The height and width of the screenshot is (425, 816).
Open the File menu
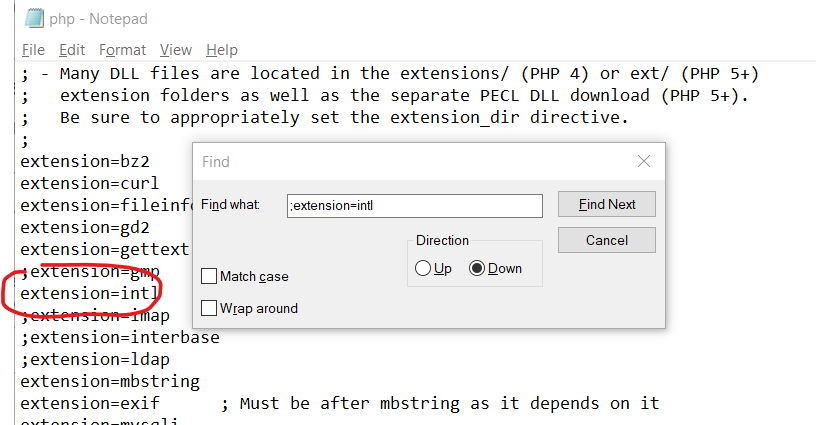pos(33,50)
